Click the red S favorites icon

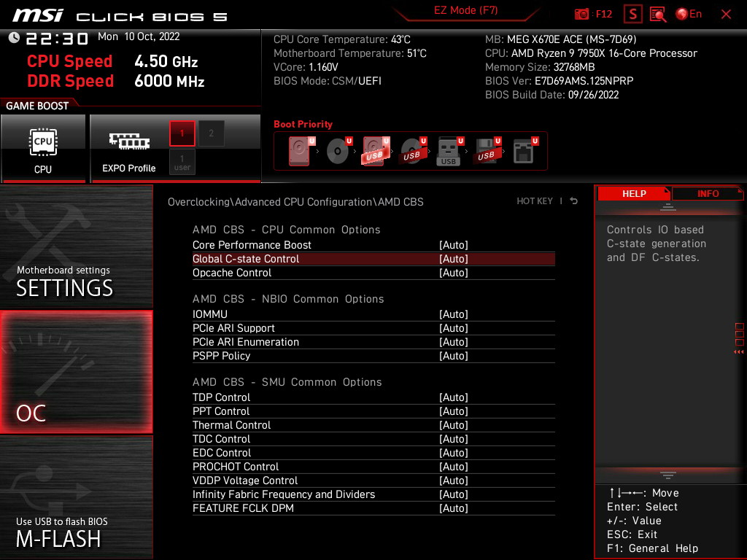pos(632,15)
